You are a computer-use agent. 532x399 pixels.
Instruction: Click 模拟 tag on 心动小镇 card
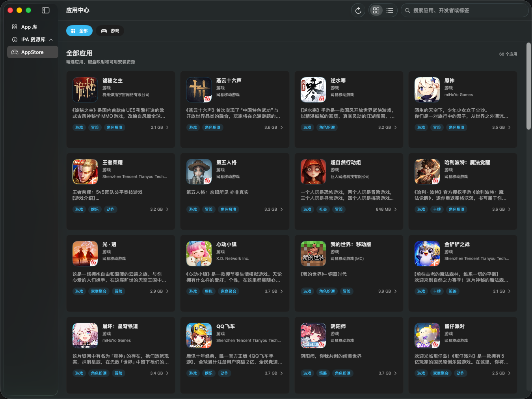(209, 291)
